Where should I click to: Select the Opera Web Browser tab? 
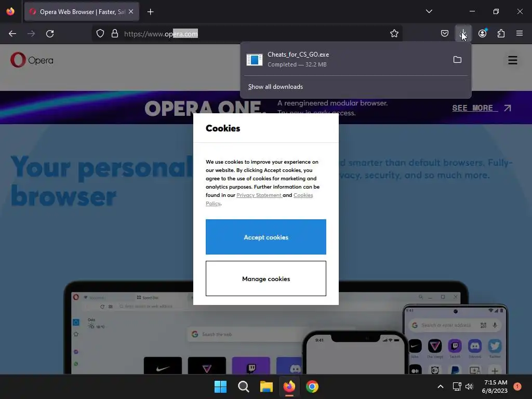point(82,12)
